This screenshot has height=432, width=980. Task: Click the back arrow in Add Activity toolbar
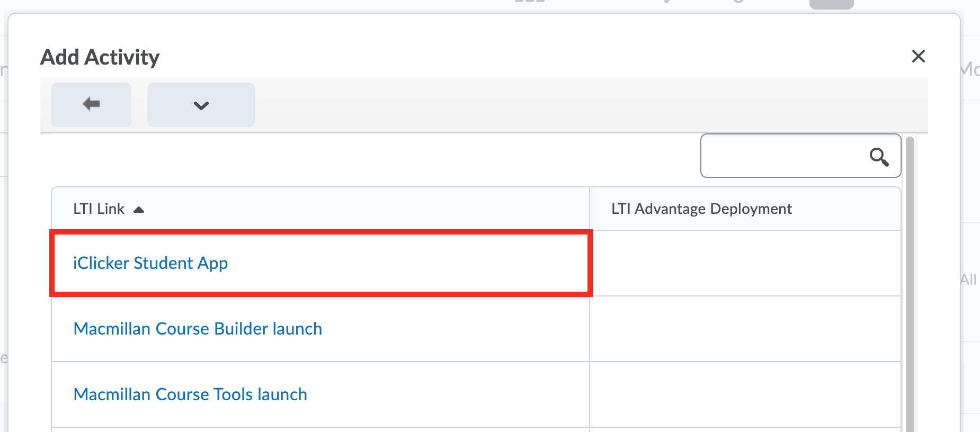91,104
